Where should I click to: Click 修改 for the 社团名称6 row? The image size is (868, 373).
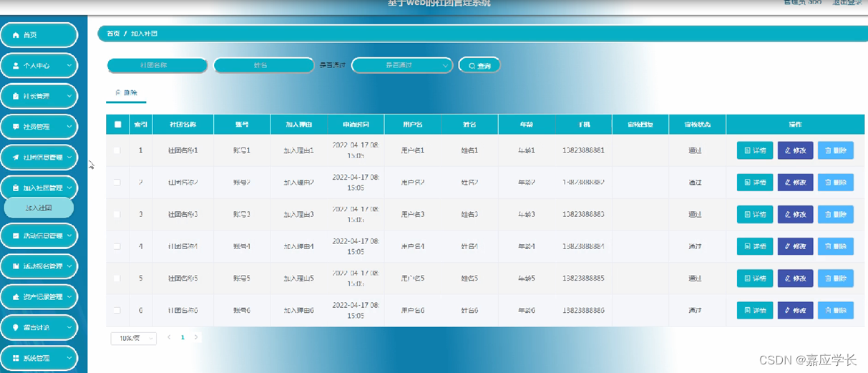pos(796,310)
